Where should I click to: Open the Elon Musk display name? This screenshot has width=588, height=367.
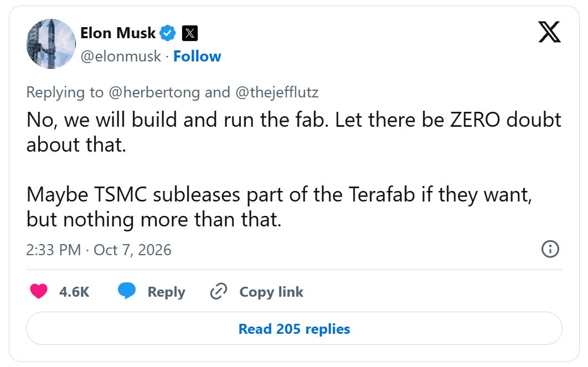(x=118, y=33)
